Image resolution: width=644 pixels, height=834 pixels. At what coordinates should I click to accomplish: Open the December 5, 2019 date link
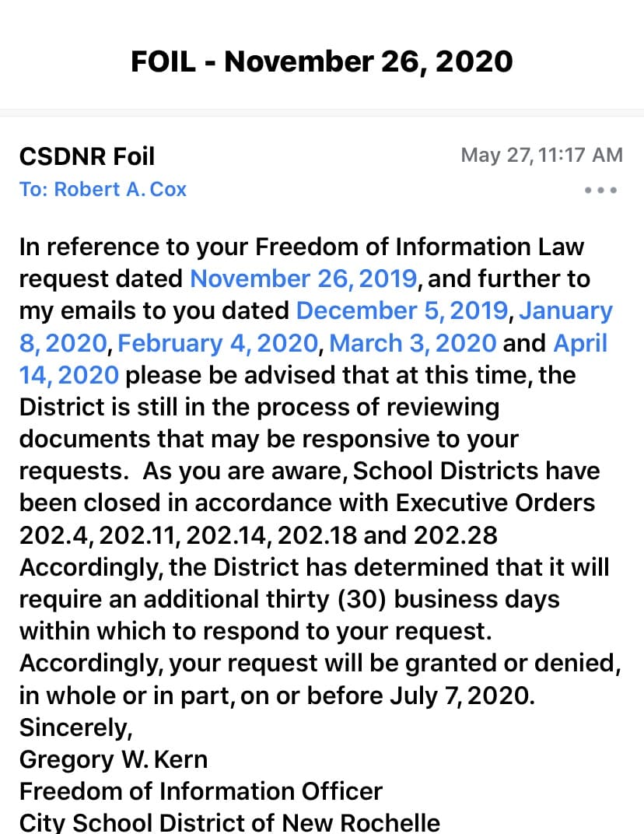click(x=403, y=310)
